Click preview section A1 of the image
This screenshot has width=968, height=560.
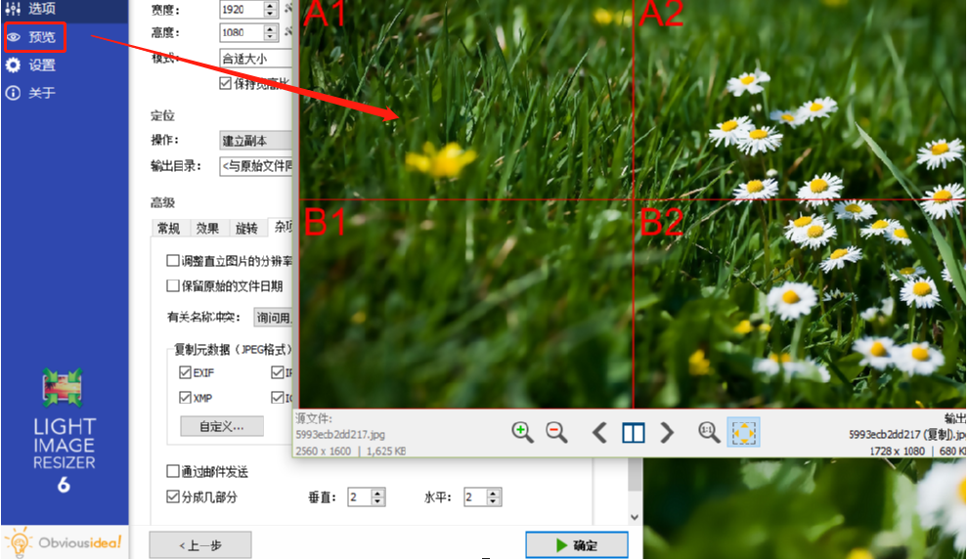click(x=466, y=100)
